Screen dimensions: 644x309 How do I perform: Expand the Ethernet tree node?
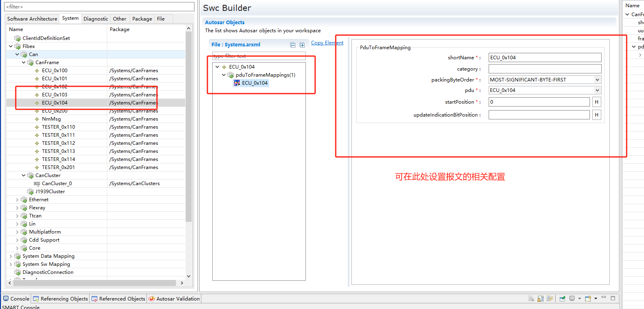click(x=17, y=200)
